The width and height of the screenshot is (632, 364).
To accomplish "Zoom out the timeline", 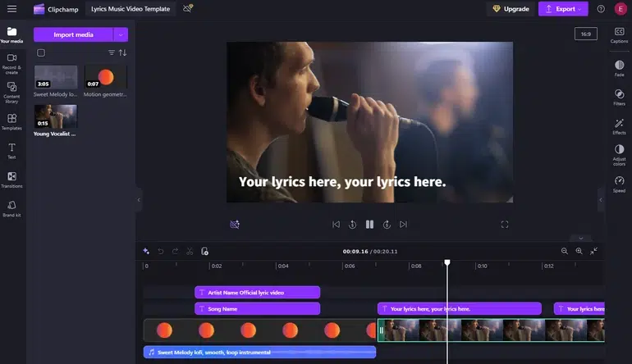I will pos(565,251).
